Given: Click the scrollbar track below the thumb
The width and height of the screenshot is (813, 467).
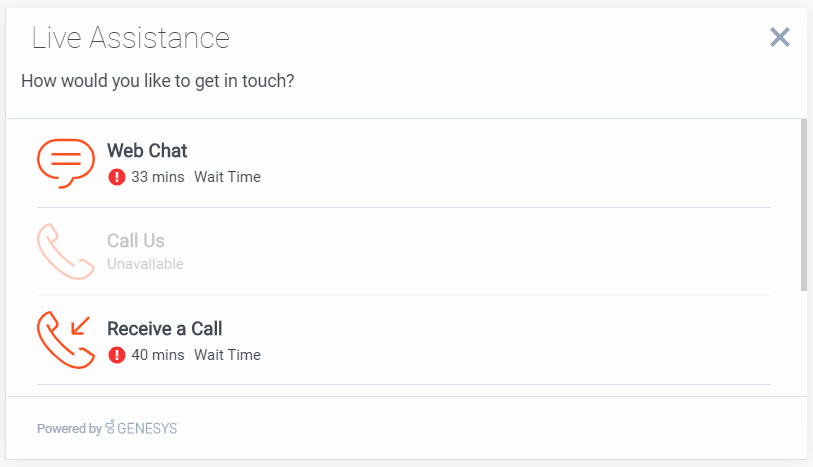Looking at the screenshot, I should tap(803, 340).
